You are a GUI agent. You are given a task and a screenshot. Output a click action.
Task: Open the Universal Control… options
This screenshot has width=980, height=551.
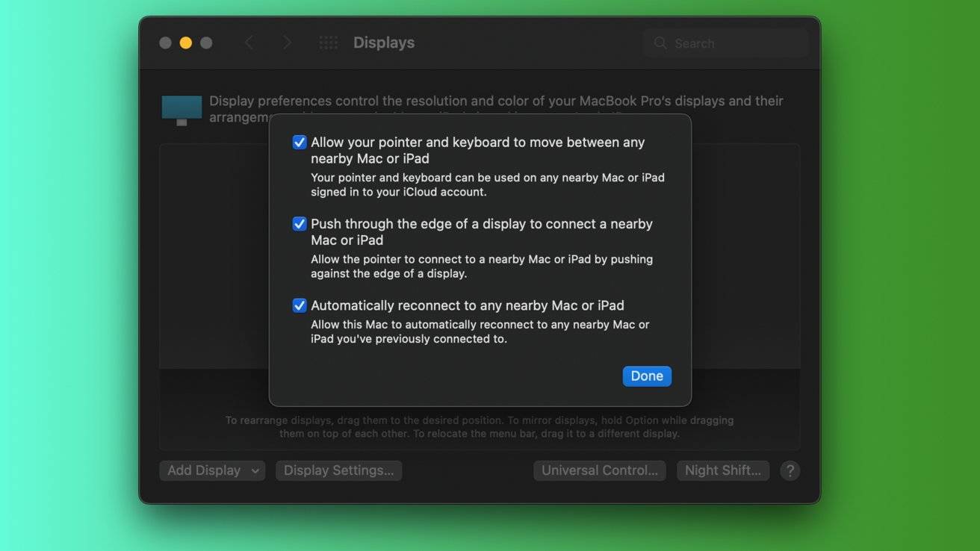tap(599, 470)
